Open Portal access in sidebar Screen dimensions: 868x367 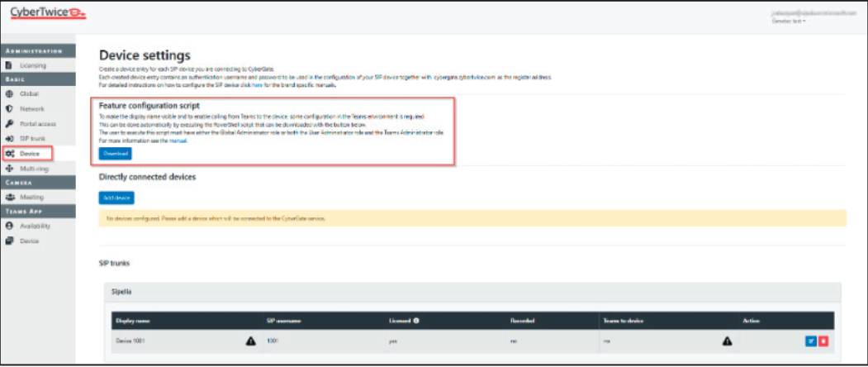pos(38,124)
